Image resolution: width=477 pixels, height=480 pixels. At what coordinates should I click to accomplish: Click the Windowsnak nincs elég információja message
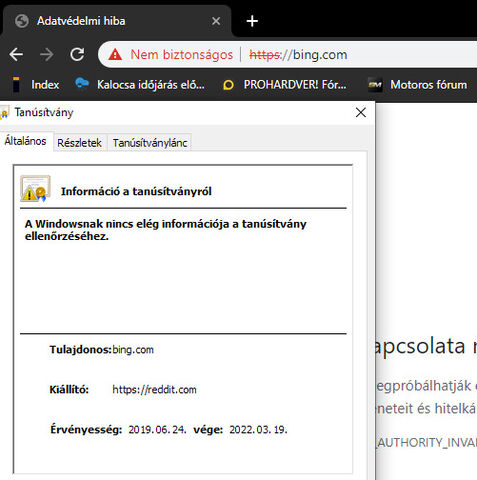tap(166, 230)
